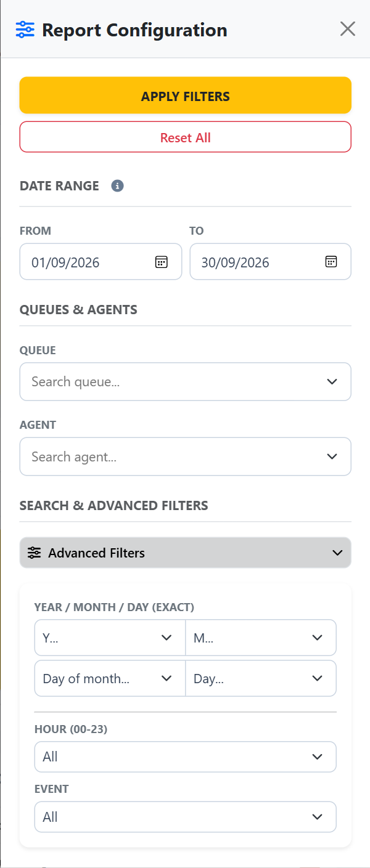This screenshot has height=868, width=370.
Task: Click the Search agent input
Action: click(186, 456)
